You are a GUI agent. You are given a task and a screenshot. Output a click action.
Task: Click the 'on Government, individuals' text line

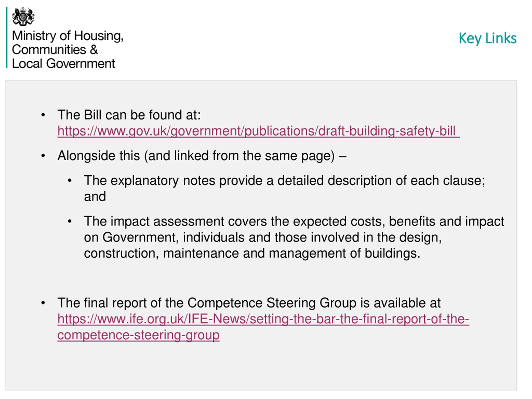(x=263, y=238)
